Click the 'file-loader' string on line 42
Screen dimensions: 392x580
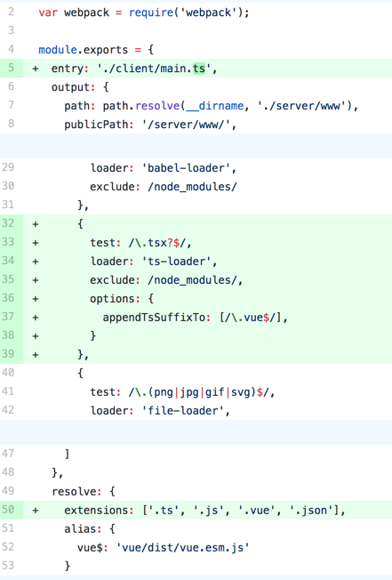click(x=186, y=411)
